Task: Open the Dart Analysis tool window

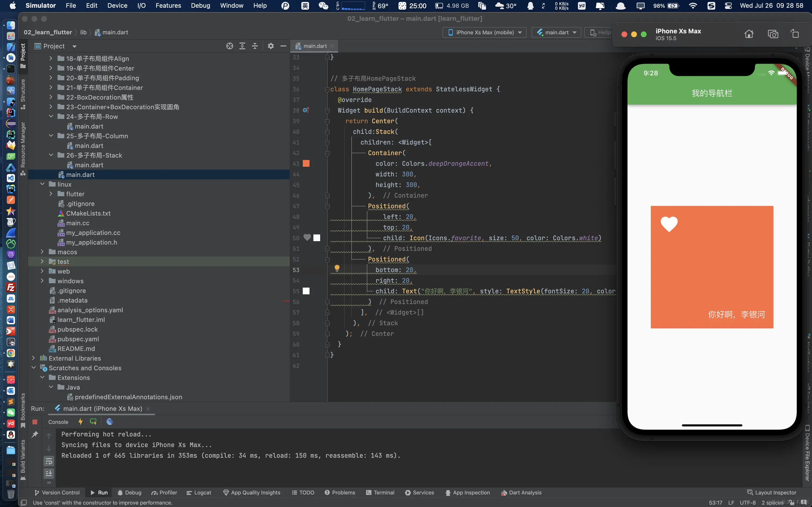Action: pyautogui.click(x=521, y=493)
